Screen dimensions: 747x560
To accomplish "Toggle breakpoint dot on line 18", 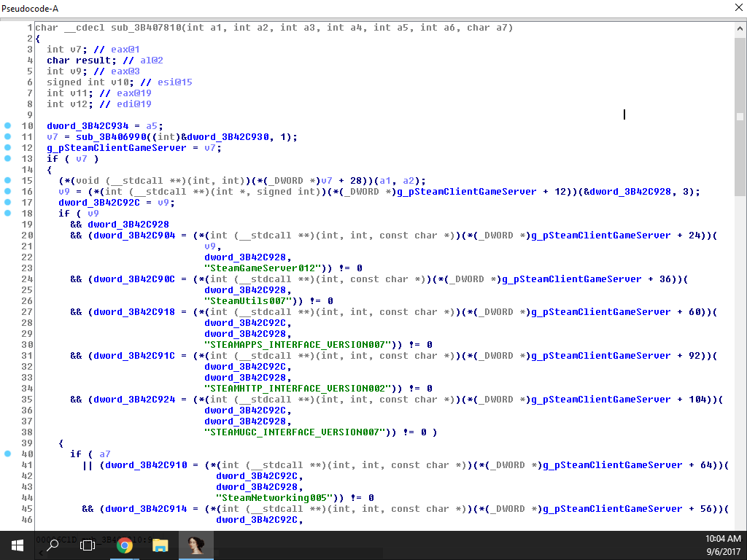I will 7,214.
